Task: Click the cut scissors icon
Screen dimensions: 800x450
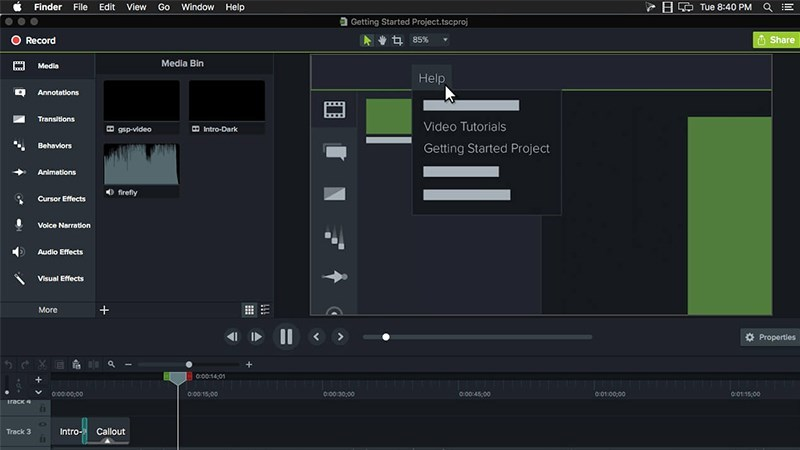Action: (x=42, y=364)
